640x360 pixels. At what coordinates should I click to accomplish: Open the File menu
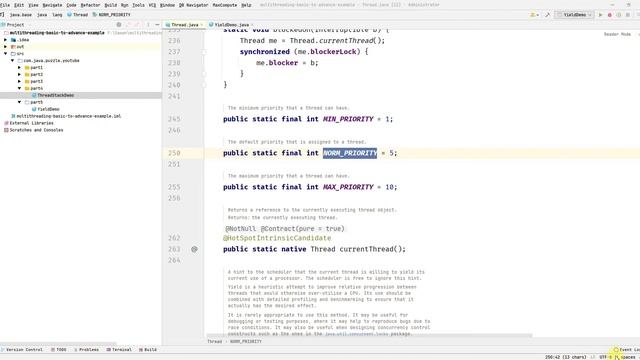click(5, 5)
